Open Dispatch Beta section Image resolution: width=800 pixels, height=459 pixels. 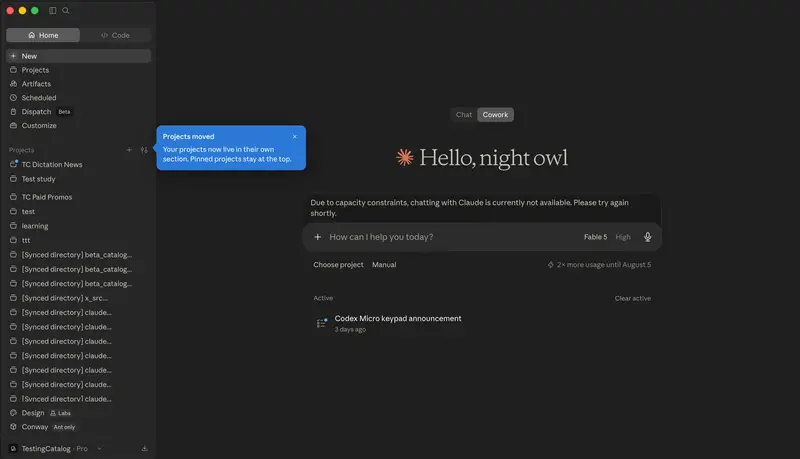pyautogui.click(x=79, y=112)
